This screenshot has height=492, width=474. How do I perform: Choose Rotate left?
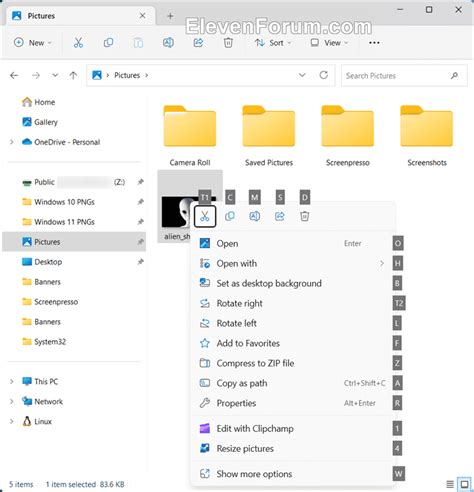pos(292,324)
